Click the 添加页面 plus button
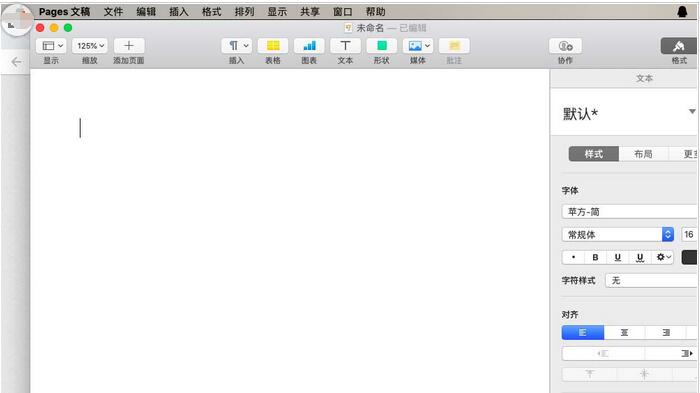 pos(129,46)
